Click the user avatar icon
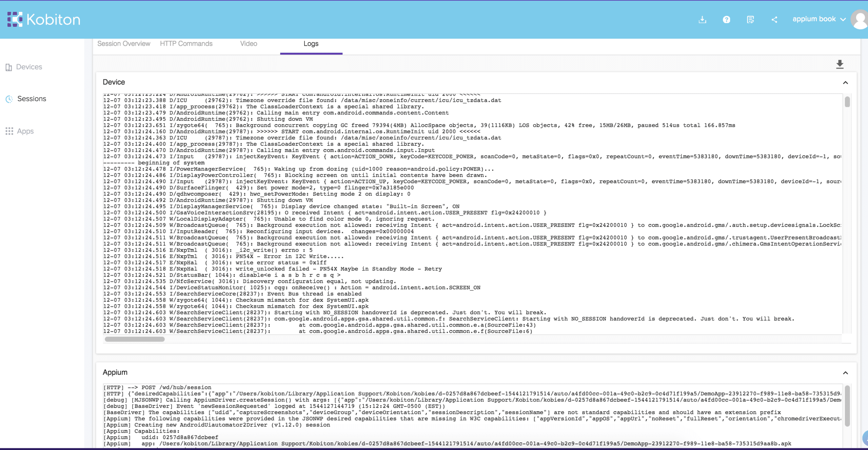This screenshot has height=450, width=868. tap(860, 20)
